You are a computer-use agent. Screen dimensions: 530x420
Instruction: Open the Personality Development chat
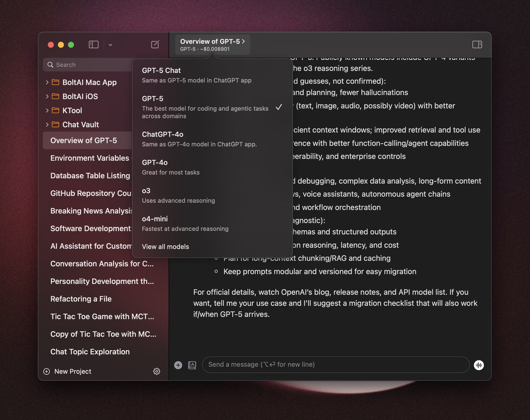[102, 281]
